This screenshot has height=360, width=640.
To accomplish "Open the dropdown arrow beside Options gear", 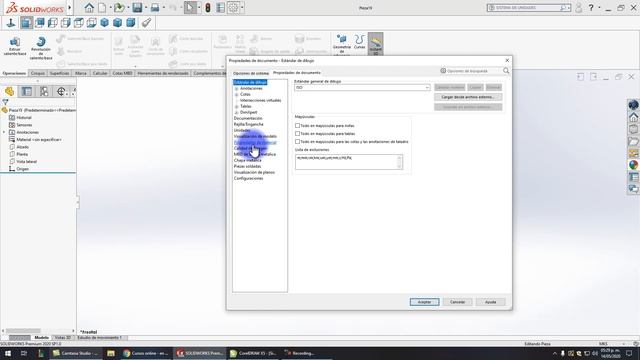I will point(242,7).
